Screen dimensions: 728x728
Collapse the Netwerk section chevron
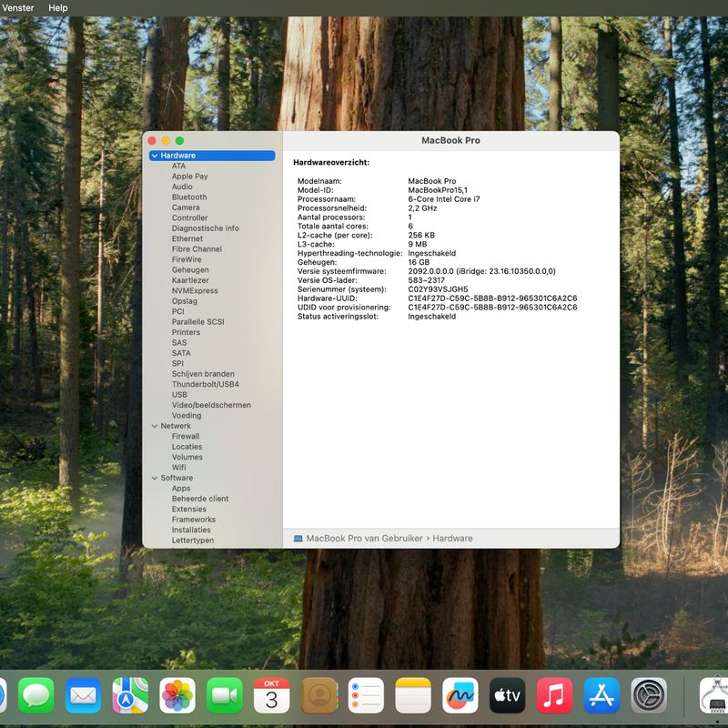coord(154,426)
